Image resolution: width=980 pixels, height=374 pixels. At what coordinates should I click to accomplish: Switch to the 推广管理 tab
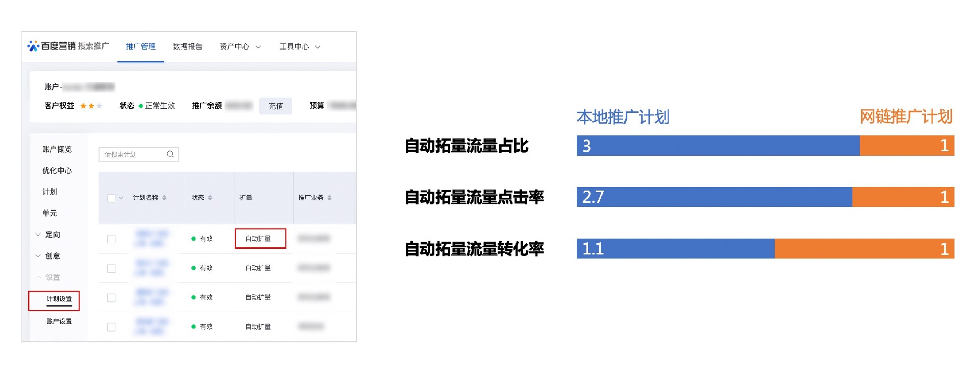click(140, 46)
